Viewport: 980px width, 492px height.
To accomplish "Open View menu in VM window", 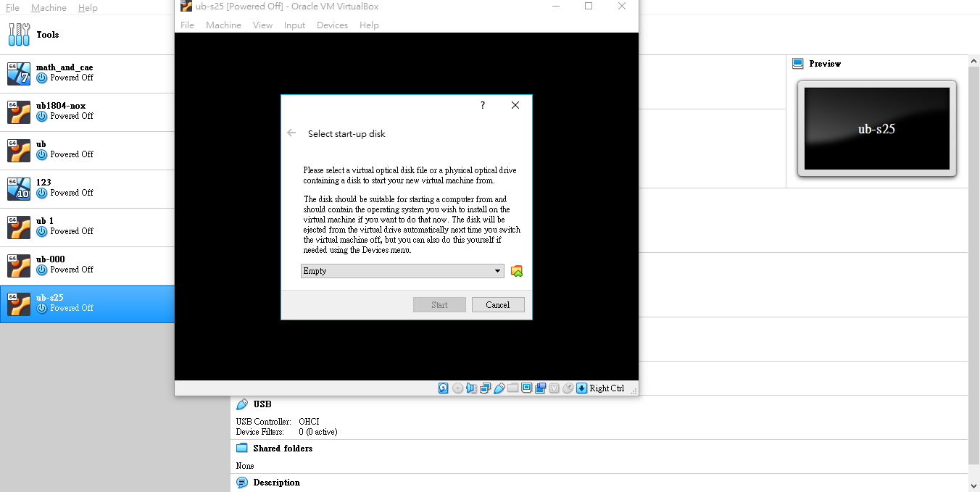I will point(262,25).
